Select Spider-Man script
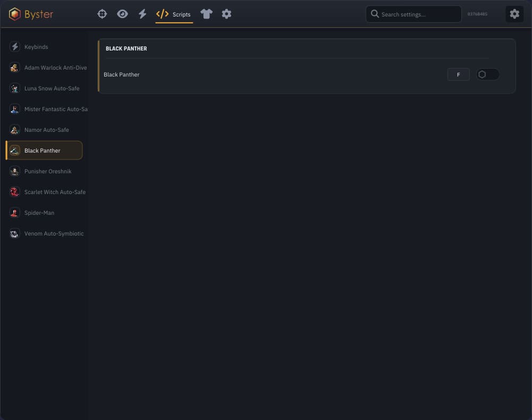This screenshot has width=532, height=420. tap(44, 213)
